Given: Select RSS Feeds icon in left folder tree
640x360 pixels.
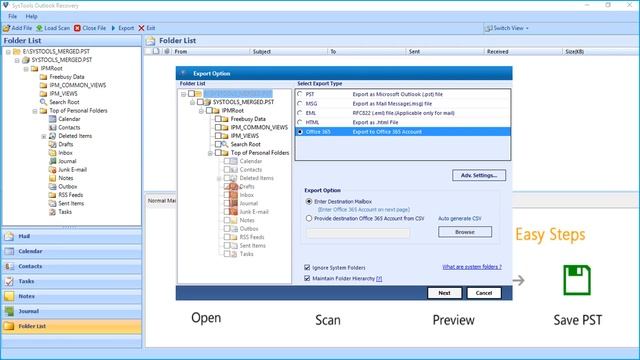Looking at the screenshot, I should 52,195.
